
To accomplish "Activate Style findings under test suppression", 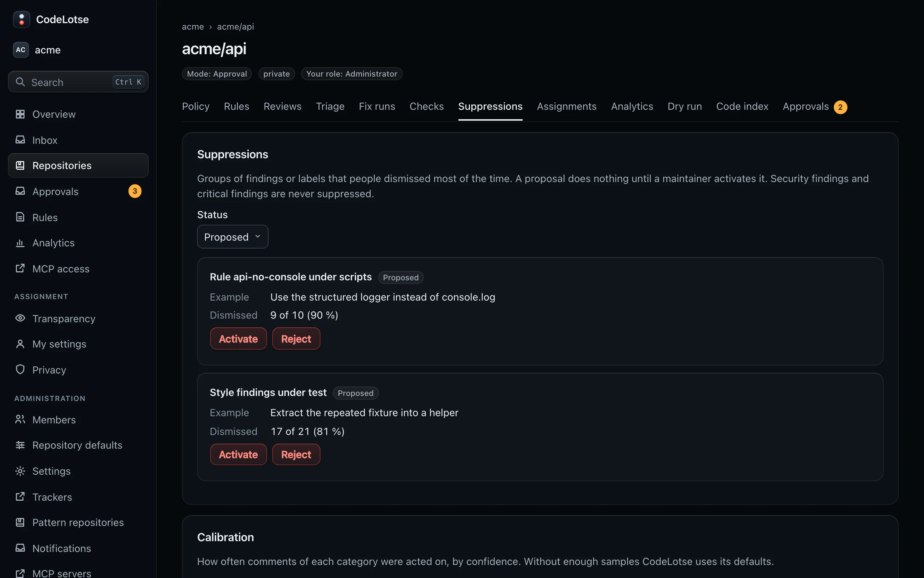I will 238,454.
